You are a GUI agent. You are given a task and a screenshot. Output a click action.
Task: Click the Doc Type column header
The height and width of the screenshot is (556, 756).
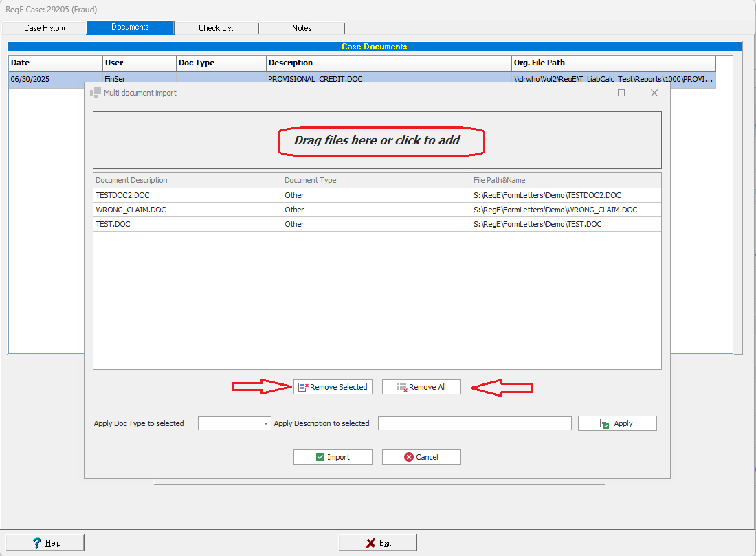(x=221, y=63)
